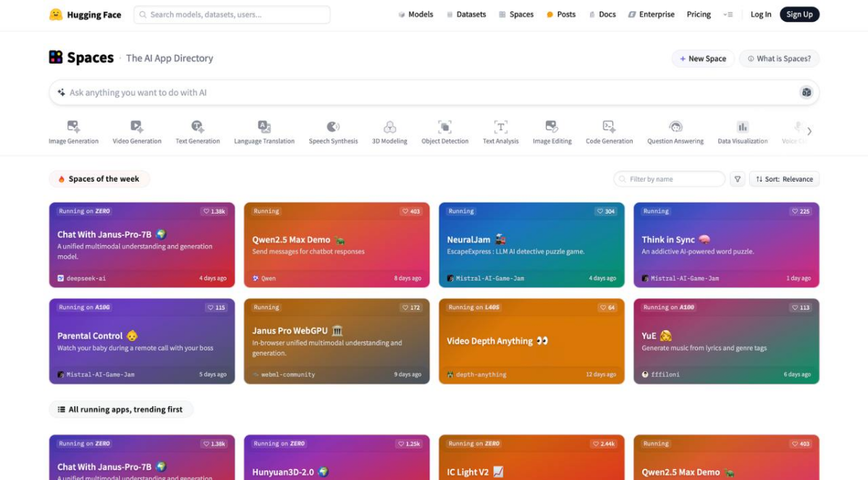The image size is (868, 480).
Task: Click the random dice icon in AI search bar
Action: tap(806, 93)
